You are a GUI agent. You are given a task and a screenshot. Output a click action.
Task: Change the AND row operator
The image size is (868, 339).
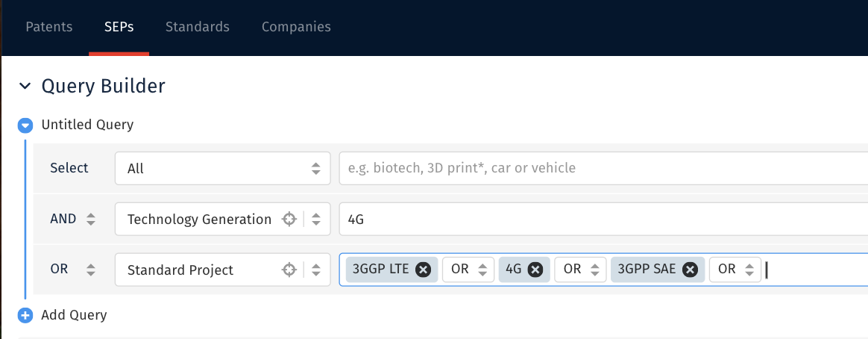coord(73,220)
